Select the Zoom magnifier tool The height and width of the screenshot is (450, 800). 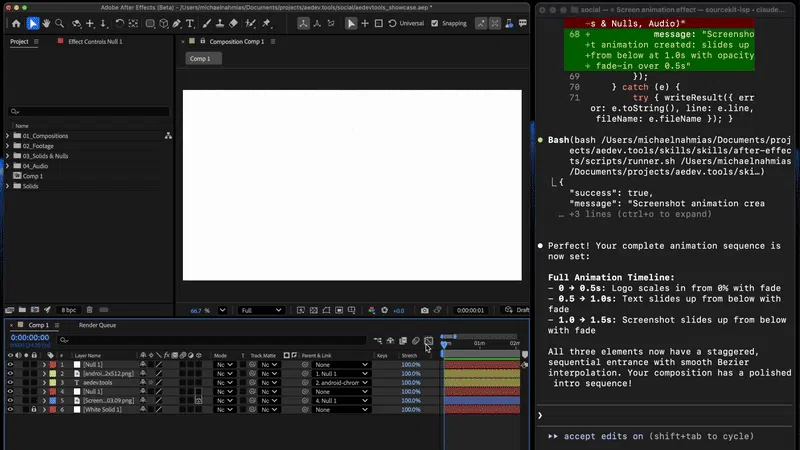(x=60, y=23)
